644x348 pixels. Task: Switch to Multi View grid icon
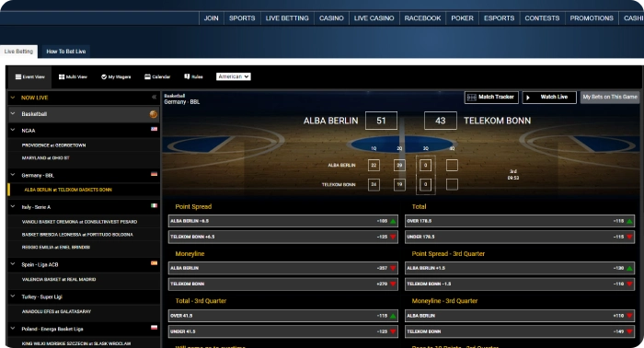(x=62, y=76)
